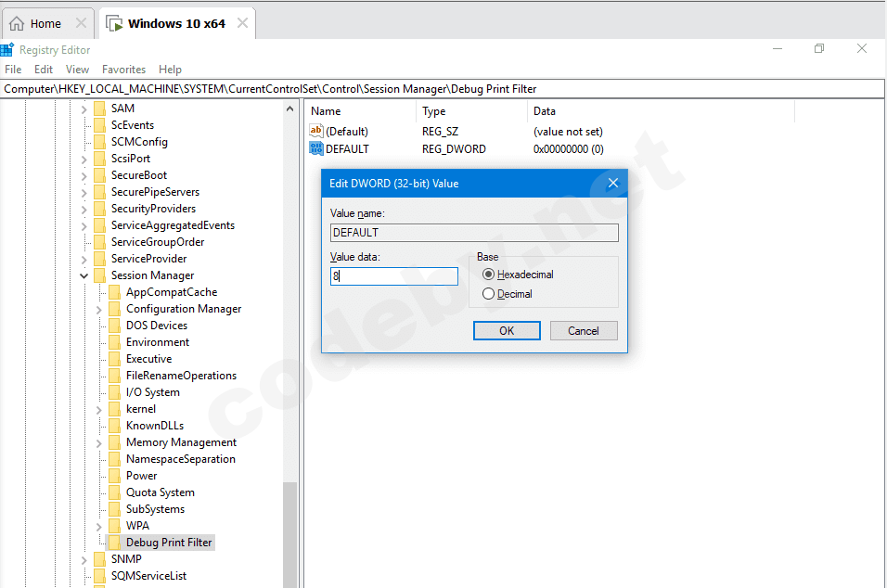This screenshot has width=887, height=588.
Task: Expand the kernel tree node
Action: click(99, 409)
